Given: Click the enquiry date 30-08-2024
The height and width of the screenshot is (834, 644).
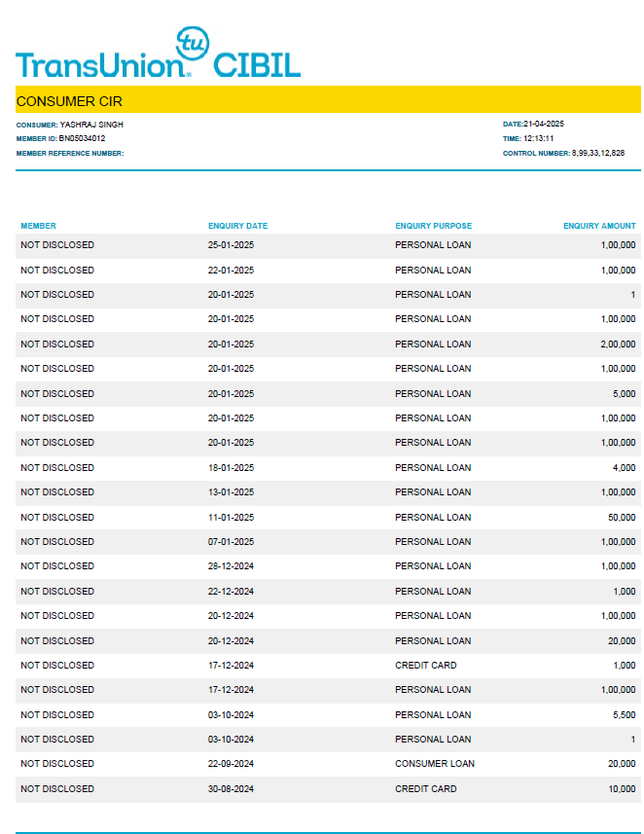Looking at the screenshot, I should coord(231,789).
